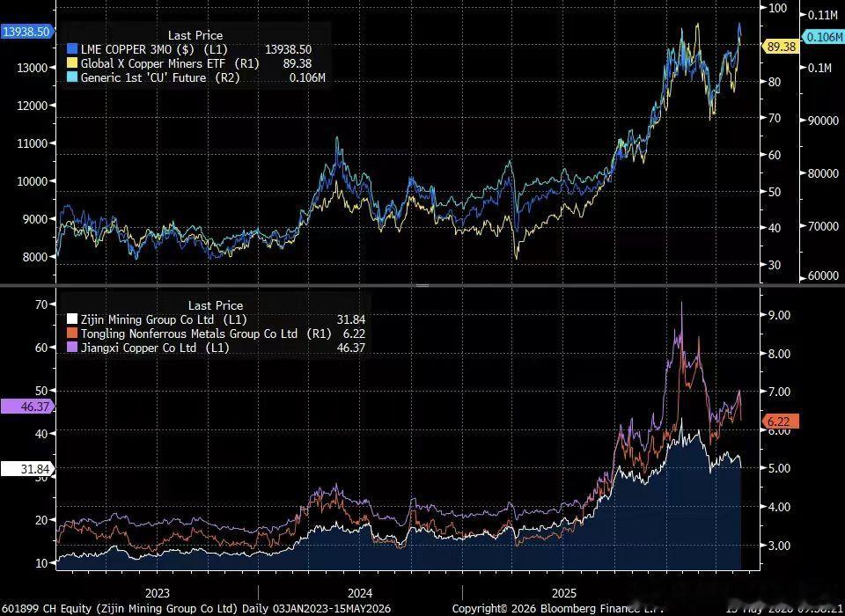Image resolution: width=845 pixels, height=616 pixels.
Task: Click the 8000 tick on upper left axis
Action: pyautogui.click(x=36, y=257)
